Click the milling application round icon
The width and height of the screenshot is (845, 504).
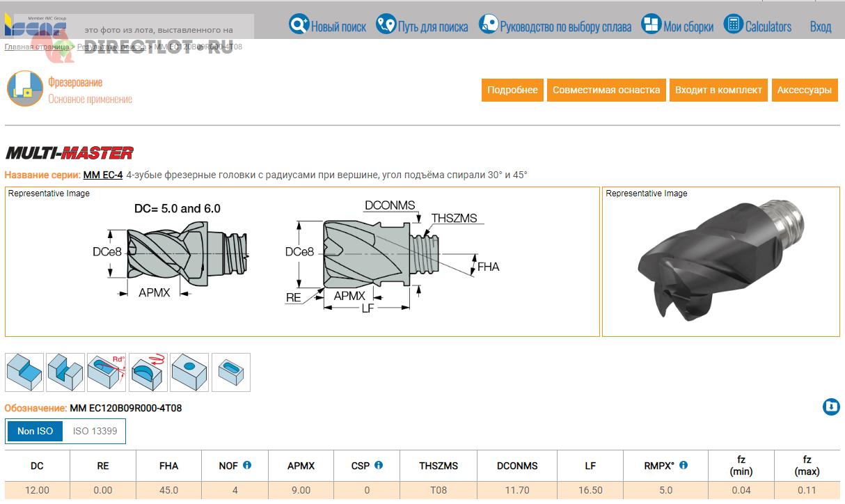tap(25, 89)
